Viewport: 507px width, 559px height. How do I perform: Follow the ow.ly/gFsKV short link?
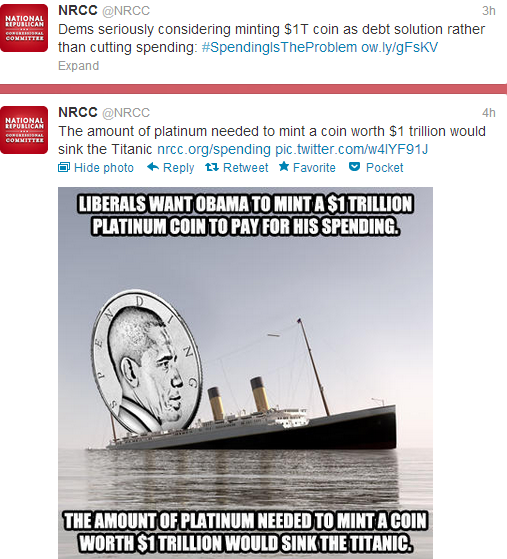pyautogui.click(x=399, y=47)
